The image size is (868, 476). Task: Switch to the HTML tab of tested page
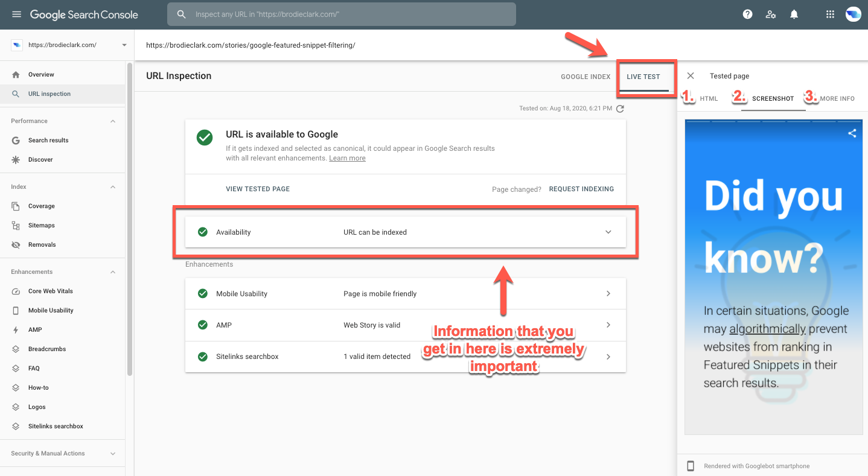(709, 98)
